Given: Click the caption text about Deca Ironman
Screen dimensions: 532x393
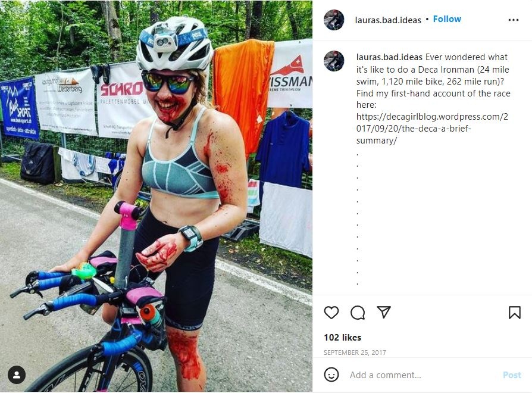Looking at the screenshot, I should point(433,81).
